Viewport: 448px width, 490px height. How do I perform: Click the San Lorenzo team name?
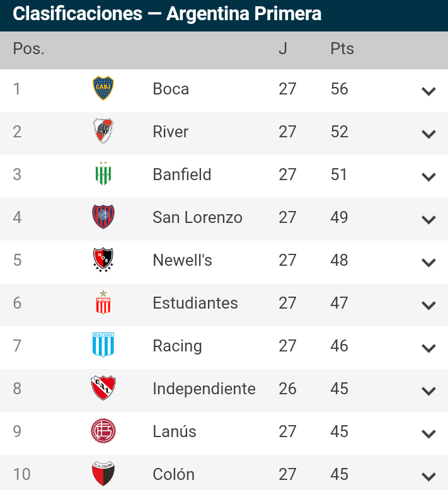197,217
